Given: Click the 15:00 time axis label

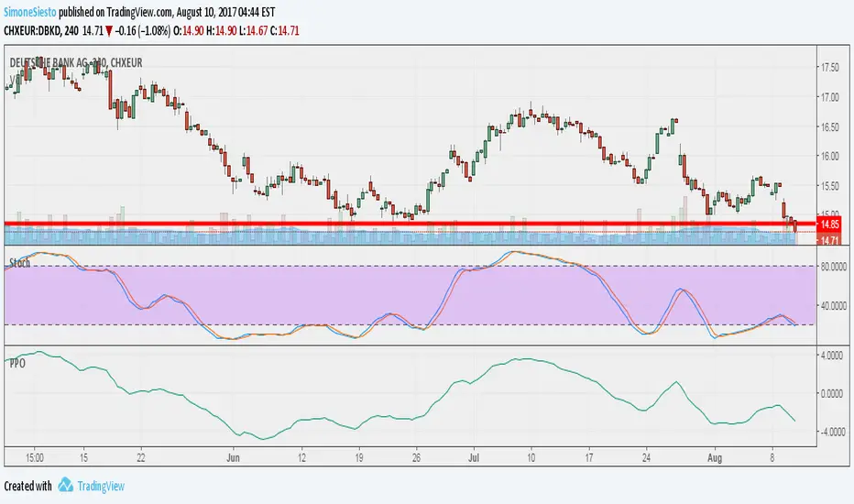Looking at the screenshot, I should pos(34,457).
